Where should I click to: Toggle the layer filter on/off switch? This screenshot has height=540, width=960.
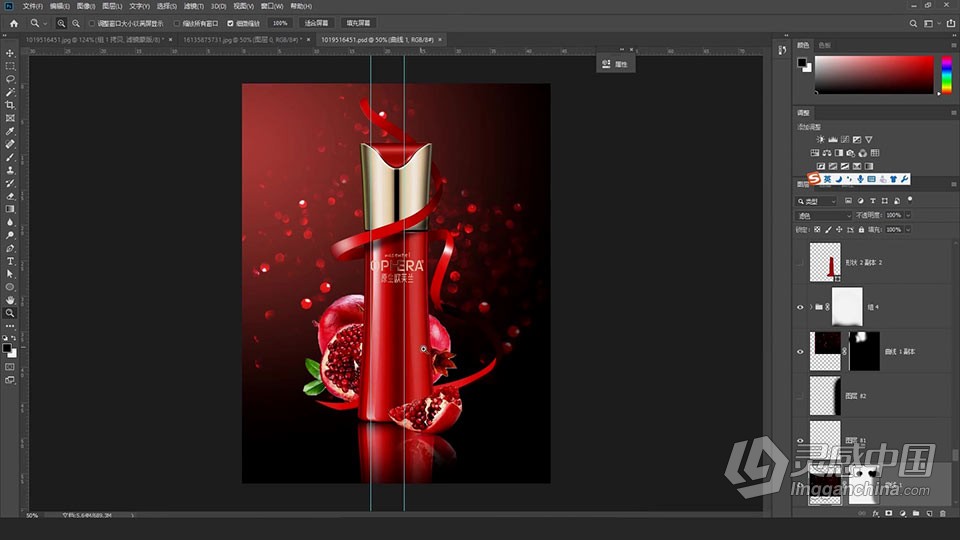pyautogui.click(x=910, y=200)
